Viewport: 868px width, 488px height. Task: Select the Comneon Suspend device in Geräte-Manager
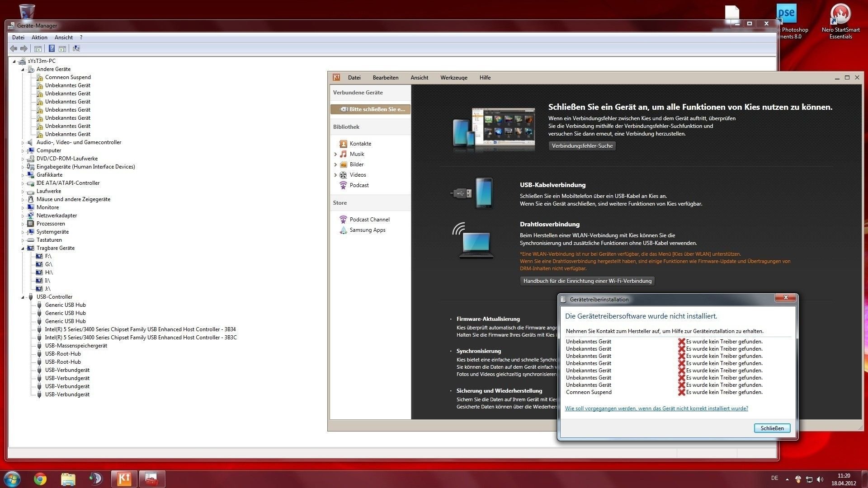(68, 77)
